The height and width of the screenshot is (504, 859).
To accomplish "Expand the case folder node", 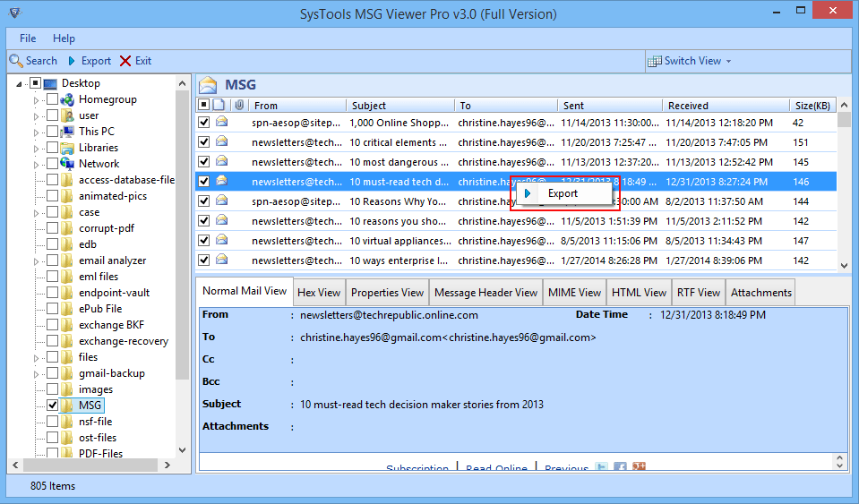I will pyautogui.click(x=36, y=212).
